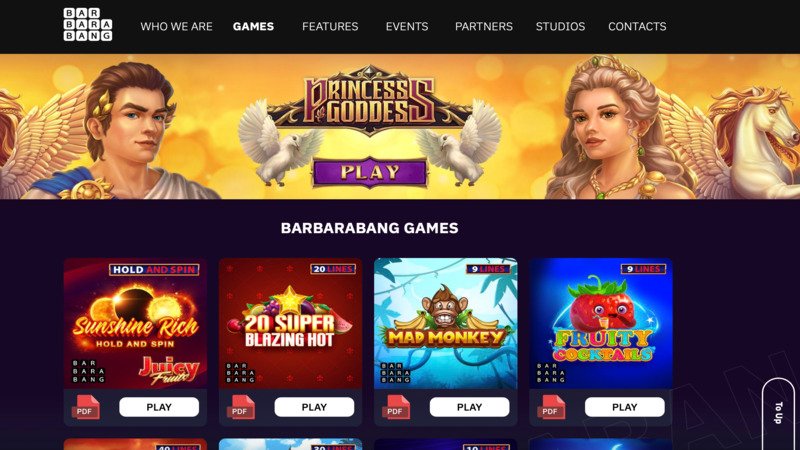Click the BarBaraBang logo in the header

click(88, 24)
